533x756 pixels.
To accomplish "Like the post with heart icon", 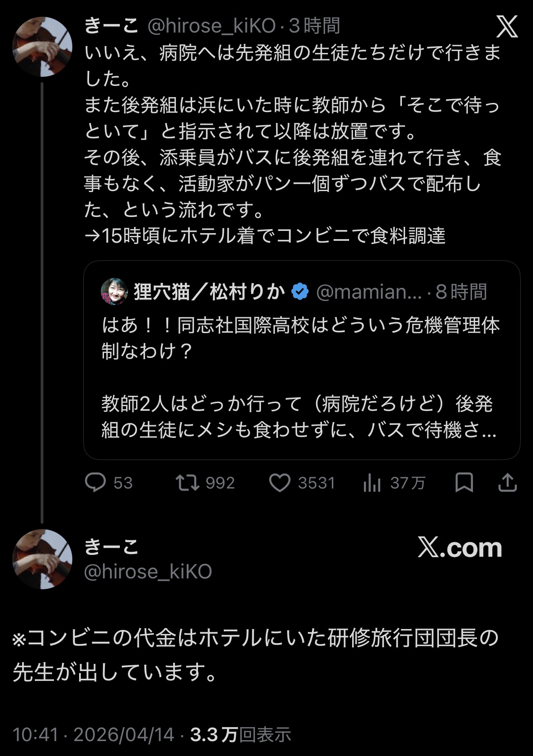I will pyautogui.click(x=280, y=483).
